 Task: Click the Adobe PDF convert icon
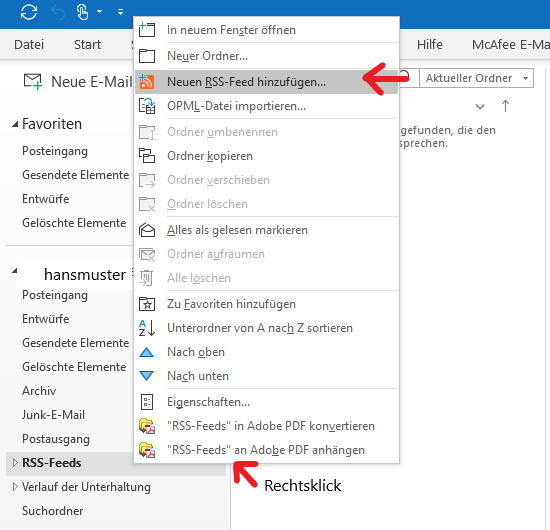coord(147,426)
